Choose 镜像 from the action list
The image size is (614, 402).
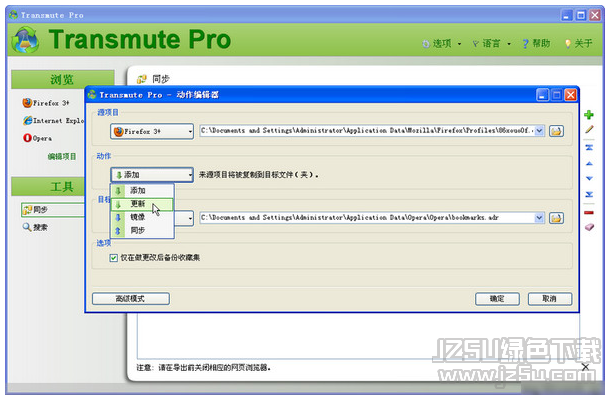click(142, 217)
